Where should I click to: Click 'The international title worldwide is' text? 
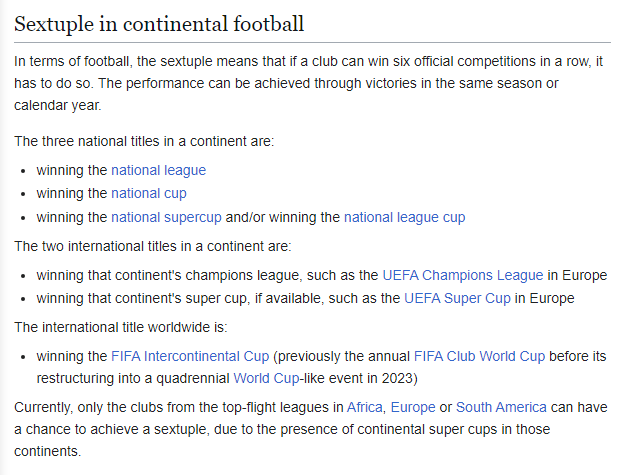point(121,328)
